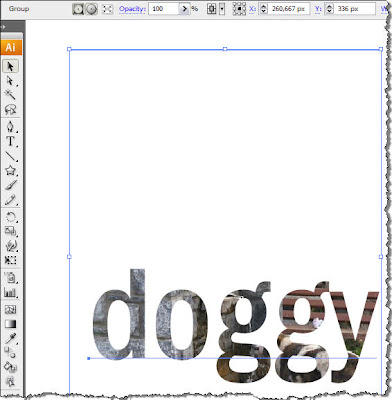Screen dimensions: 392x400
Task: Adjust the X value stepper
Action: 263,9
